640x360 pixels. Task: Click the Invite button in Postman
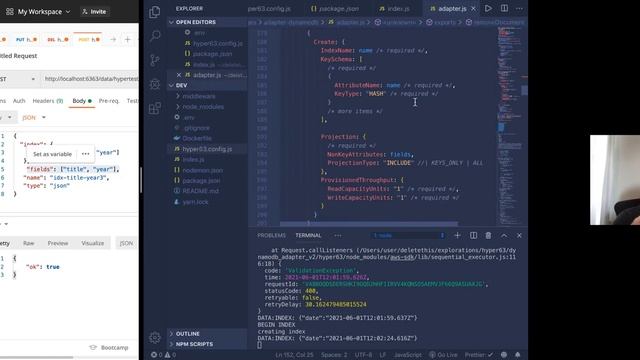click(94, 12)
